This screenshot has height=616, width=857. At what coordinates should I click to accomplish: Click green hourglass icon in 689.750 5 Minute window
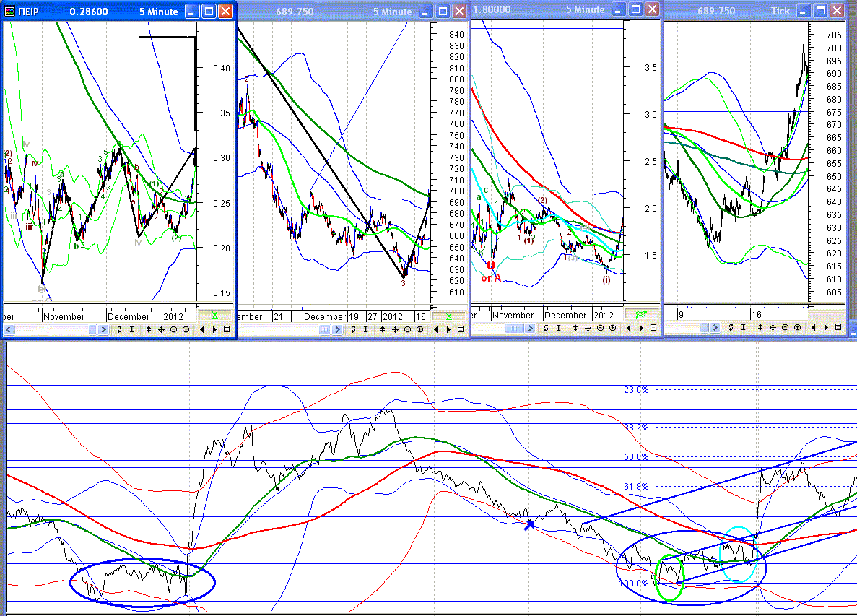[x=449, y=316]
